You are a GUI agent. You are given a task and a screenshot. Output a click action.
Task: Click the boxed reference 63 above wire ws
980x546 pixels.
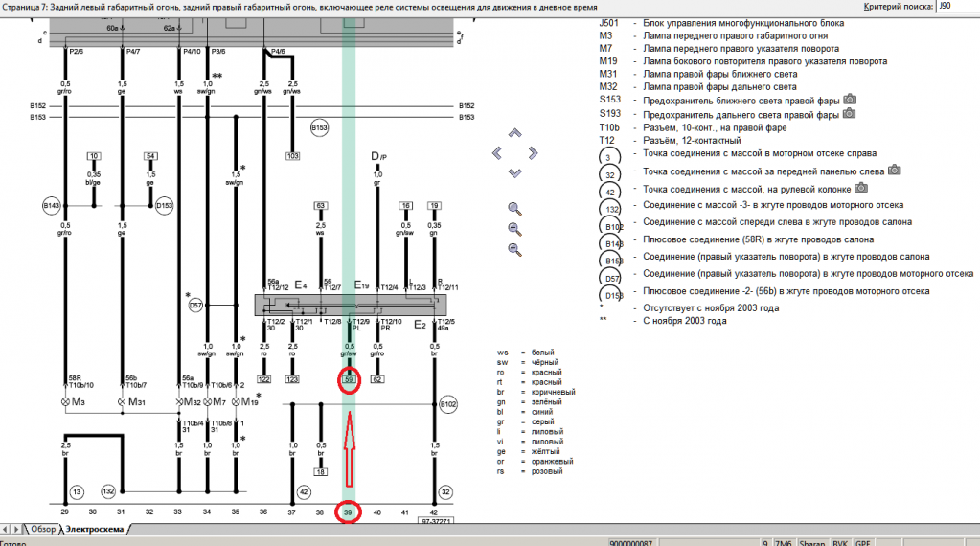tap(321, 205)
